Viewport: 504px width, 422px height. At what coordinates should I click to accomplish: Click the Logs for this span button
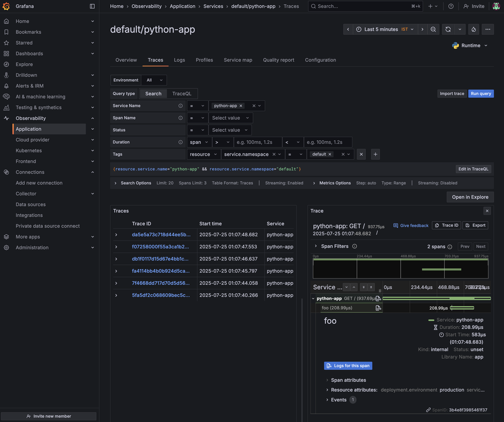pos(348,366)
